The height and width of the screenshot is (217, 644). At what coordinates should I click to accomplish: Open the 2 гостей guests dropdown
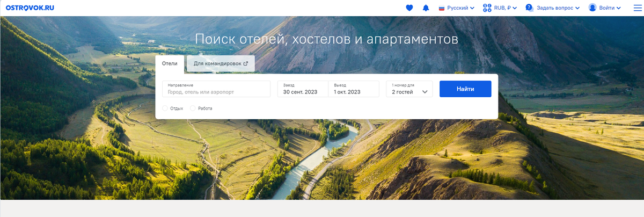(409, 89)
